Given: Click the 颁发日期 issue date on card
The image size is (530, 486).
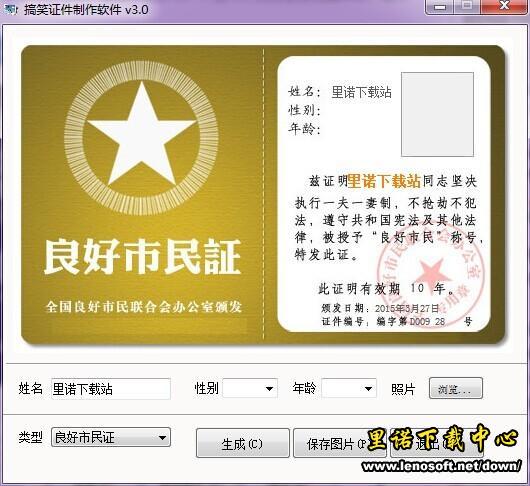Looking at the screenshot, I should [x=380, y=308].
